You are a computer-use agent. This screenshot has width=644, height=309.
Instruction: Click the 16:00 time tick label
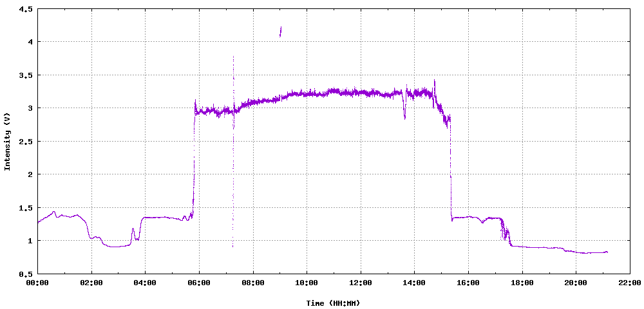(x=468, y=283)
